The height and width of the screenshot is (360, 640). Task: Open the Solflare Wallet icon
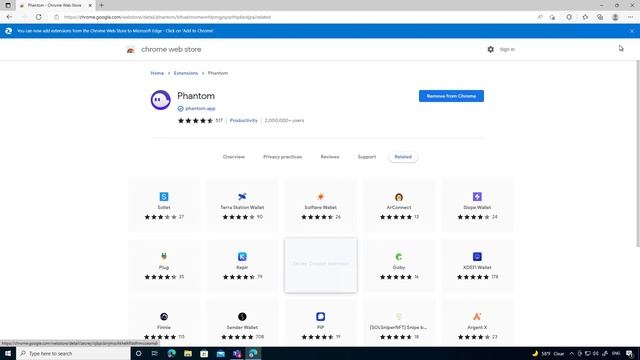(x=320, y=197)
